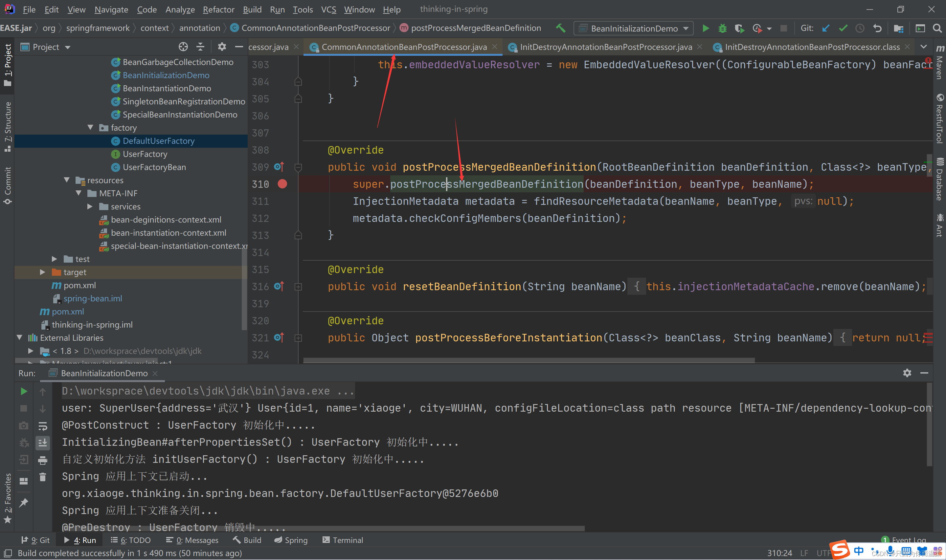The height and width of the screenshot is (560, 946).
Task: Toggle scroll to end in Run console
Action: pyautogui.click(x=43, y=443)
